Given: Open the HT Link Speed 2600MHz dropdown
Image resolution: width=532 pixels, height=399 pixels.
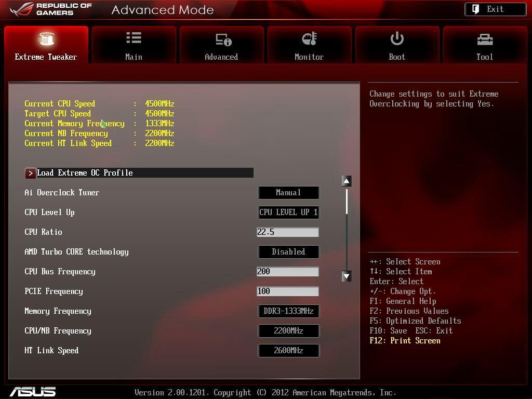Looking at the screenshot, I should (x=288, y=351).
